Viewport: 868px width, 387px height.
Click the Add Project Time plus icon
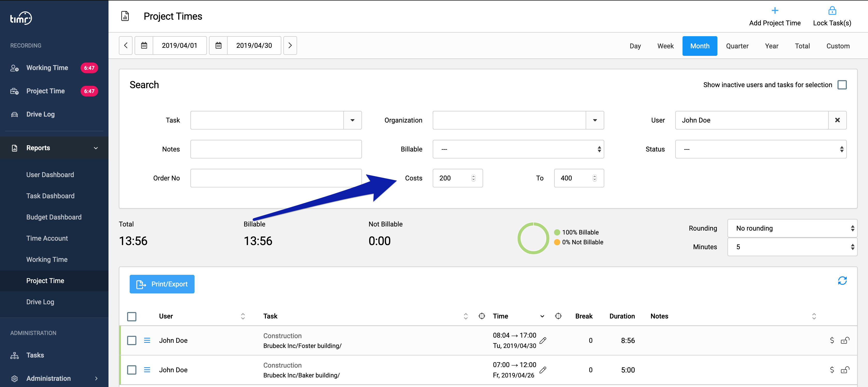click(x=775, y=10)
